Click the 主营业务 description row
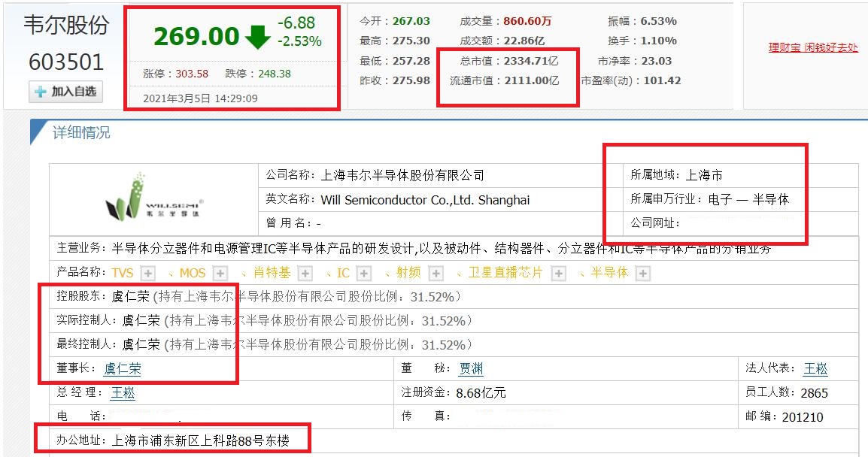Image resolution: width=868 pixels, height=457 pixels. coord(454,248)
